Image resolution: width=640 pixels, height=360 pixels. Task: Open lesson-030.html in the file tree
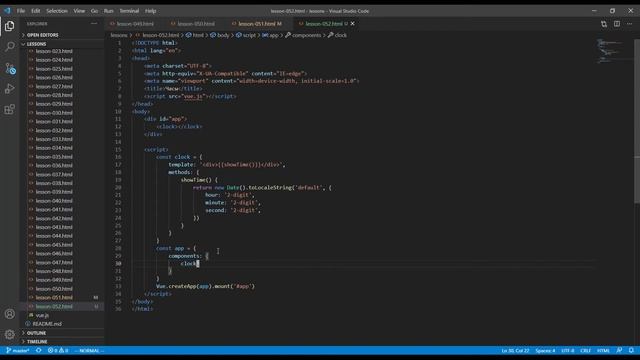(x=54, y=113)
